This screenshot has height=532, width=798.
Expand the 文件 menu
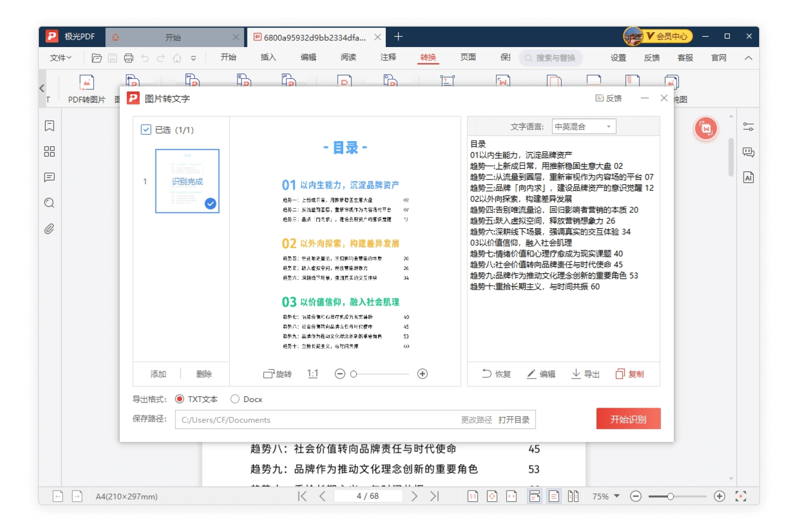[60, 58]
